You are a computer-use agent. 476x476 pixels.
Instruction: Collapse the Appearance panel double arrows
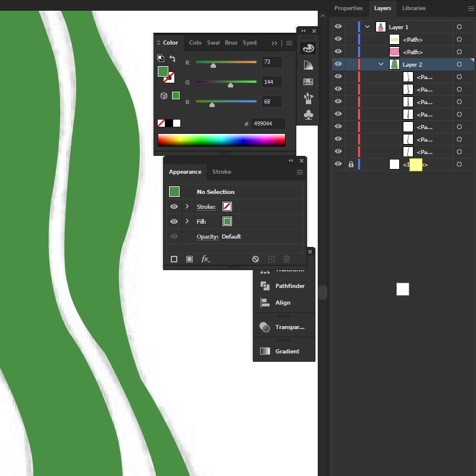coord(291,160)
